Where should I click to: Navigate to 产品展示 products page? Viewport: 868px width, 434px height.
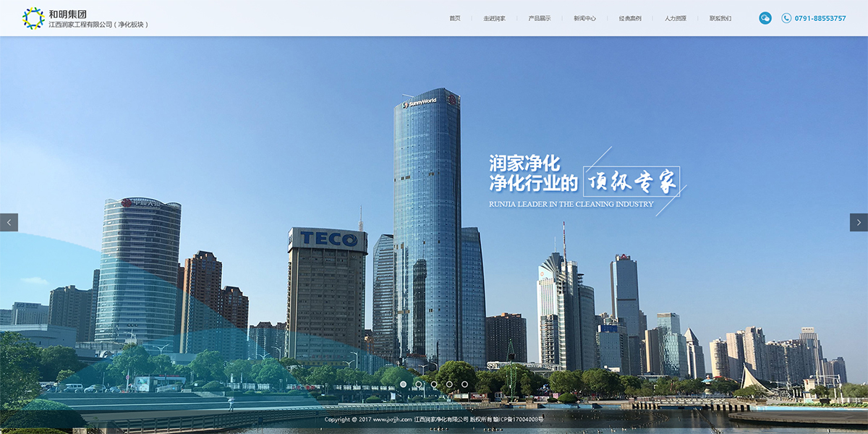[x=539, y=19]
